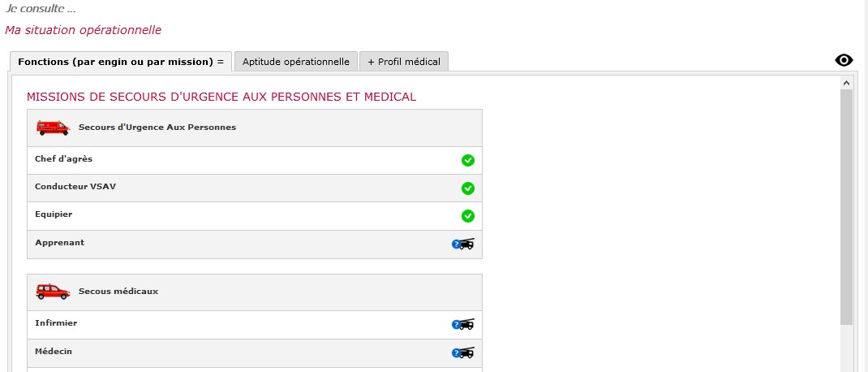This screenshot has width=868, height=372.
Task: Click the question-mark truck icon for Infirmier
Action: pyautogui.click(x=462, y=324)
